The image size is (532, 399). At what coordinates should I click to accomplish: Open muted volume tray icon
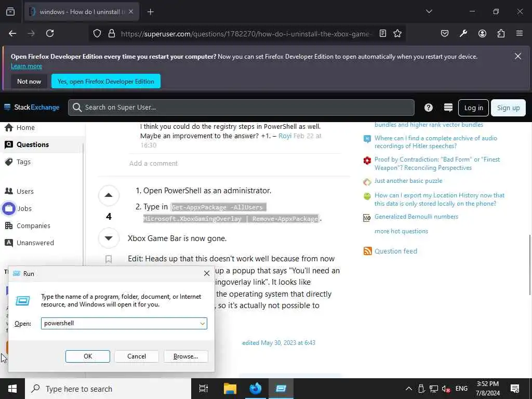[x=446, y=389]
